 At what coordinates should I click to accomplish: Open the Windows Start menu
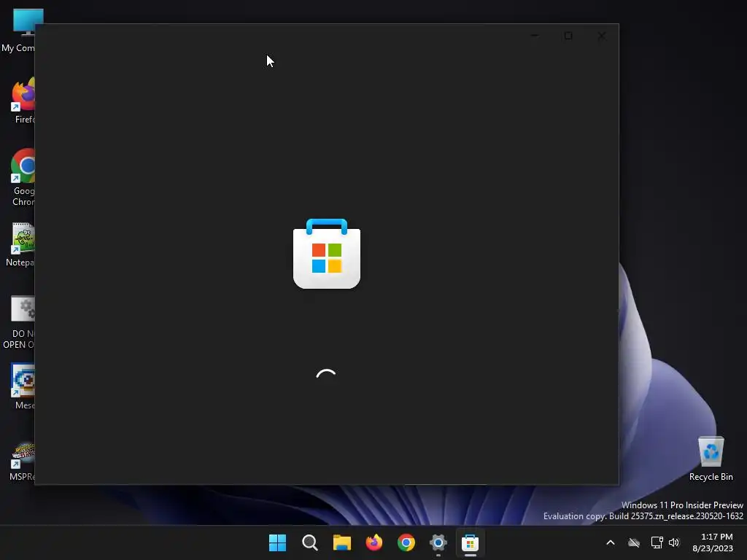pyautogui.click(x=277, y=542)
